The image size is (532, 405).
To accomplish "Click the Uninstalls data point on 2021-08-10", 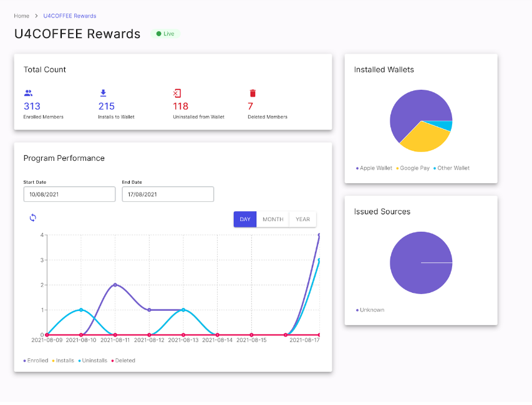I will tap(81, 310).
